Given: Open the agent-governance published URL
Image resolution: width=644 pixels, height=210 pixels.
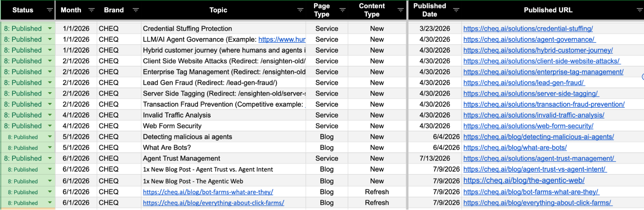Looking at the screenshot, I should (x=529, y=39).
